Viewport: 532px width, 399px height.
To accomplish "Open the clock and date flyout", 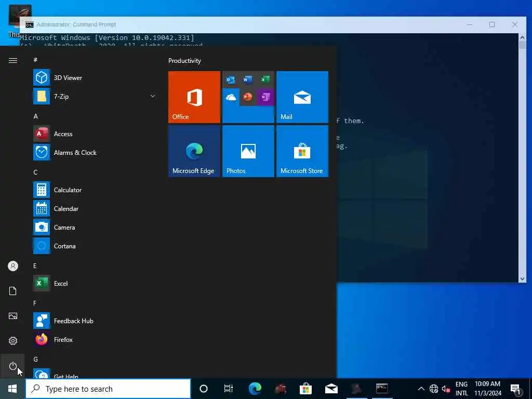I will pos(487,389).
